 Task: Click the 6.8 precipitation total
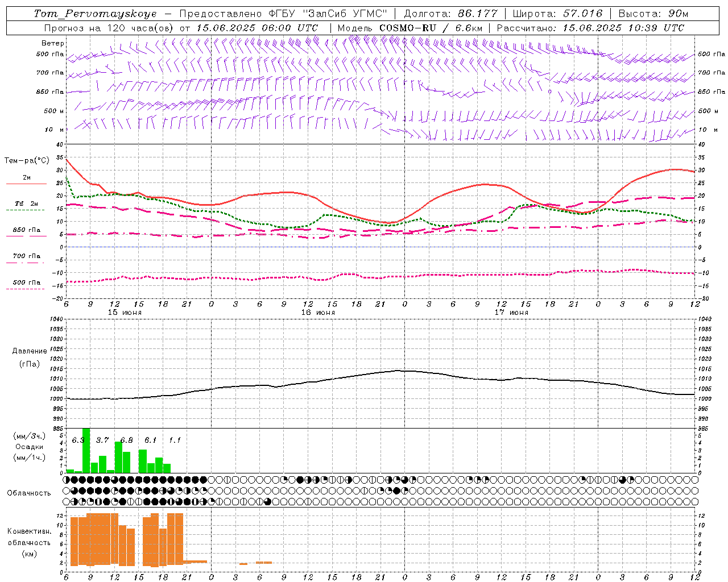126,440
